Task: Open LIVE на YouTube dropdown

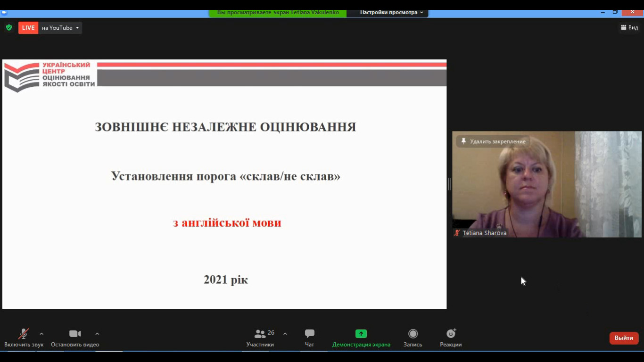Action: 60,28
